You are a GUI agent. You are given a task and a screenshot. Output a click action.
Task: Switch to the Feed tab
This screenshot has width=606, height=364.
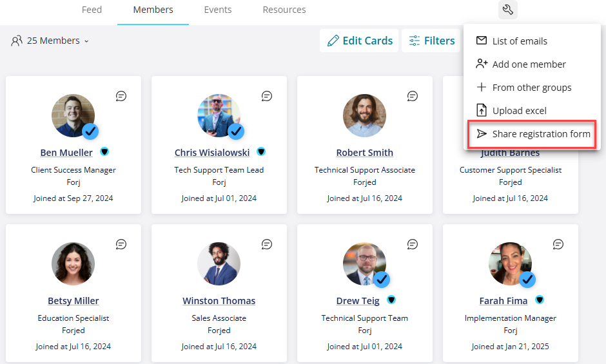(92, 10)
